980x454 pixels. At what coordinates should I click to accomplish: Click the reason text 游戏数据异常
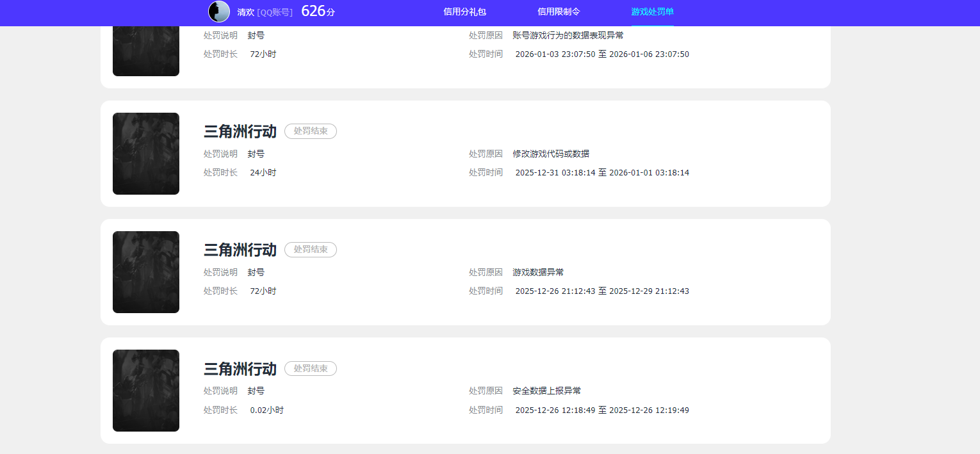(x=538, y=272)
